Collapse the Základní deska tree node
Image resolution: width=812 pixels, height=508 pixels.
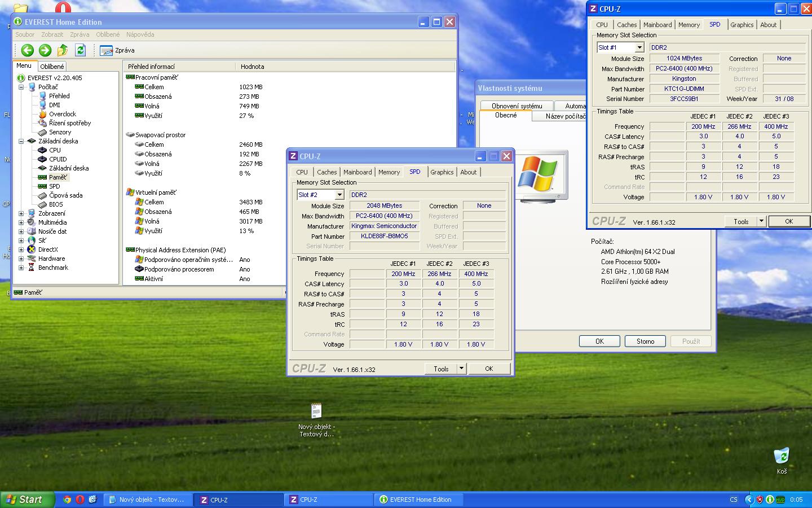(21, 141)
